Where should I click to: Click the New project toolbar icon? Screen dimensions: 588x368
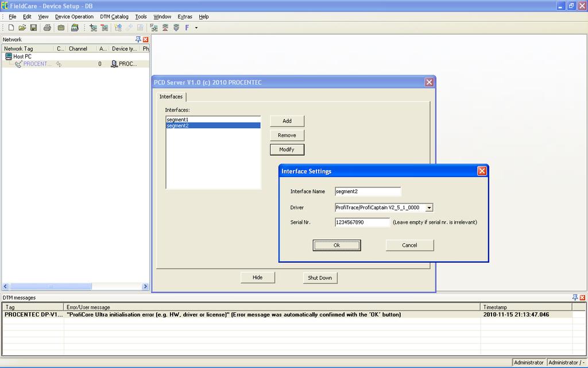[11, 28]
